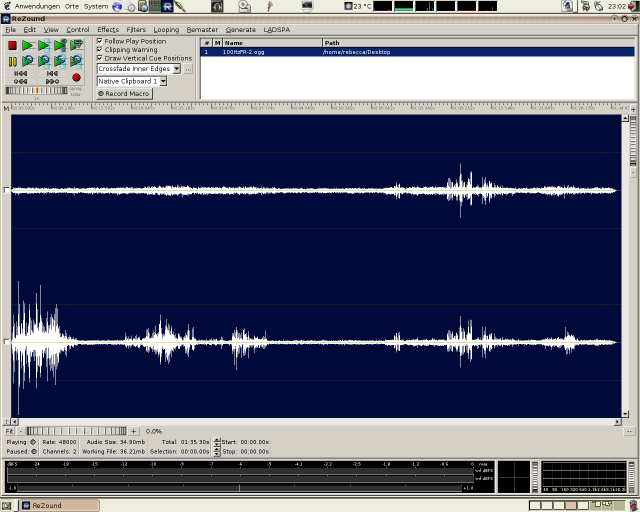Play the screen view button
The width and height of the screenshot is (640, 512).
(x=76, y=45)
